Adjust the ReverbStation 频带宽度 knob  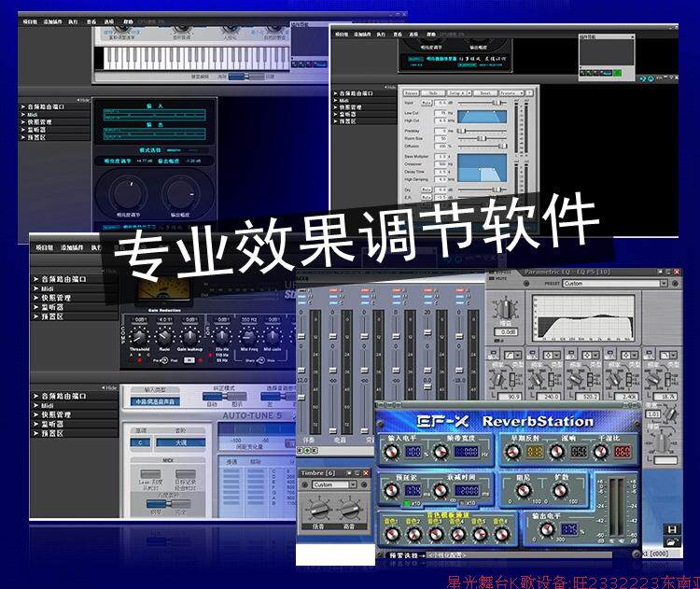coord(441,452)
